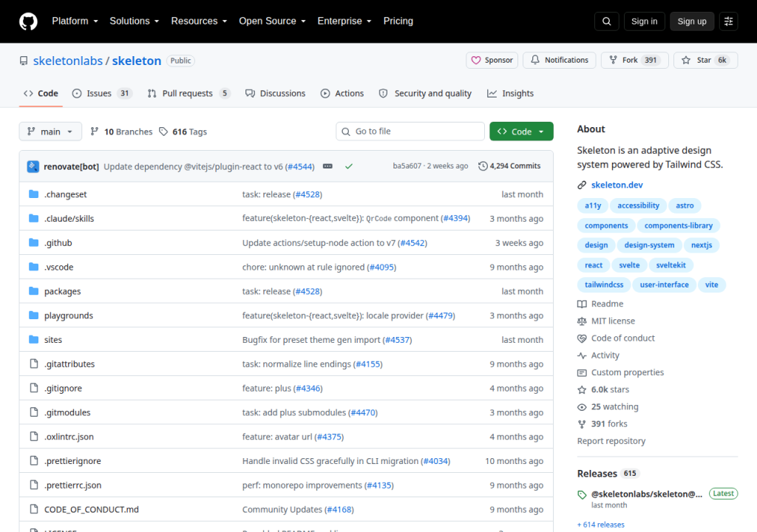Click the Code of conduct heart icon
Viewport: 757px width, 532px height.
pyautogui.click(x=582, y=338)
